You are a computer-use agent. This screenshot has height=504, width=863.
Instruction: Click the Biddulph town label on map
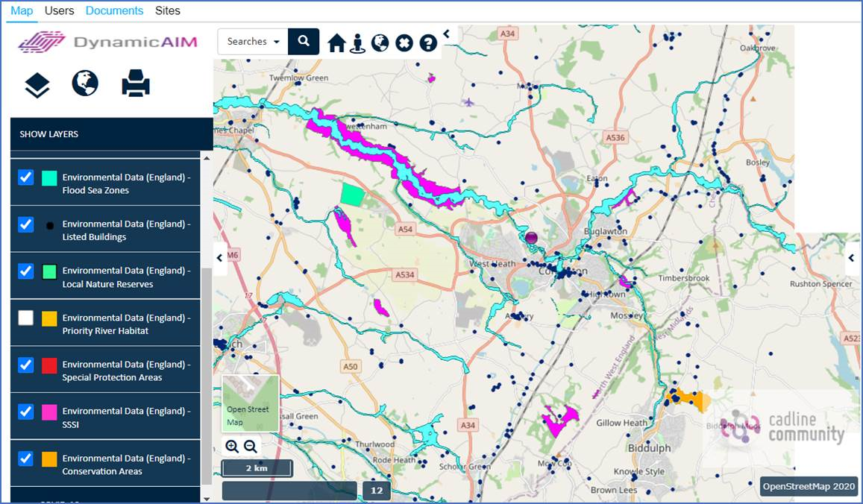pos(650,448)
